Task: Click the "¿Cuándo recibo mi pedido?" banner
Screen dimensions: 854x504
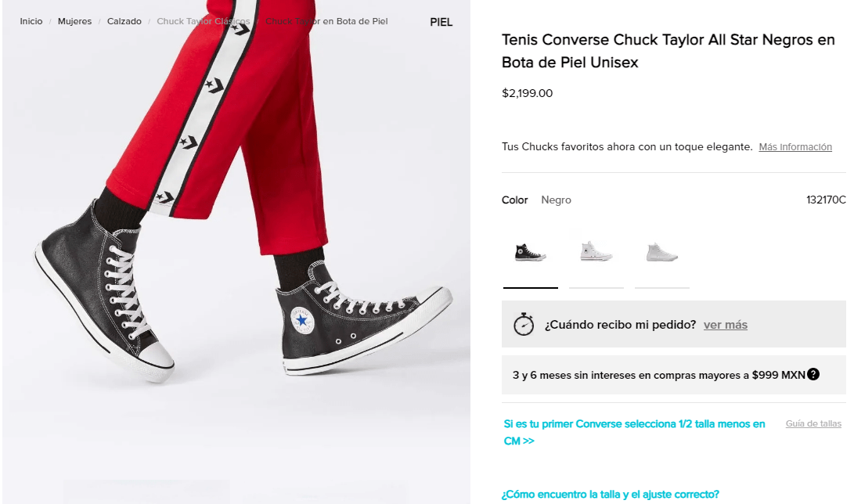Action: click(x=620, y=325)
